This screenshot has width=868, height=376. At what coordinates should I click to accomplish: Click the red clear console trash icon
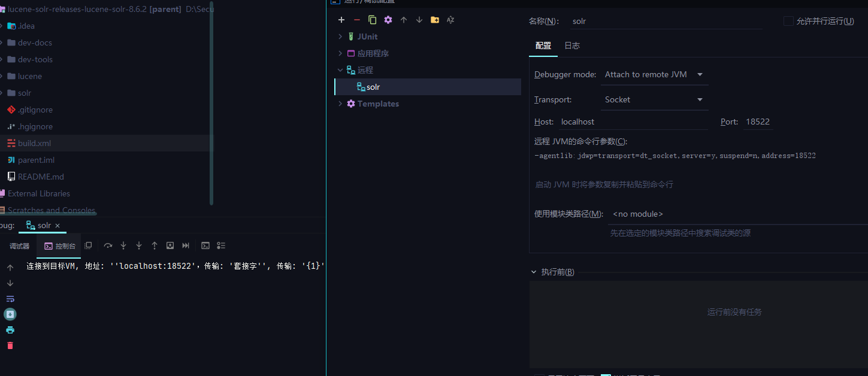10,345
